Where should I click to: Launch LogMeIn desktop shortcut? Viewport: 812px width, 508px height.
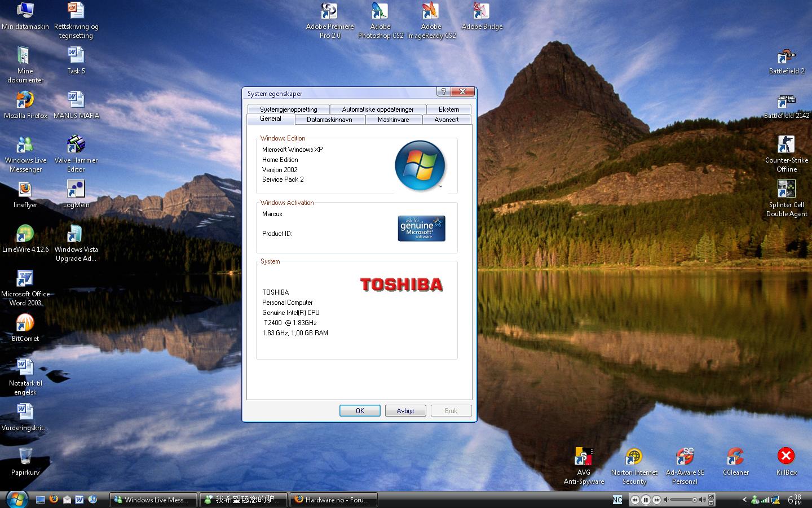coord(76,194)
